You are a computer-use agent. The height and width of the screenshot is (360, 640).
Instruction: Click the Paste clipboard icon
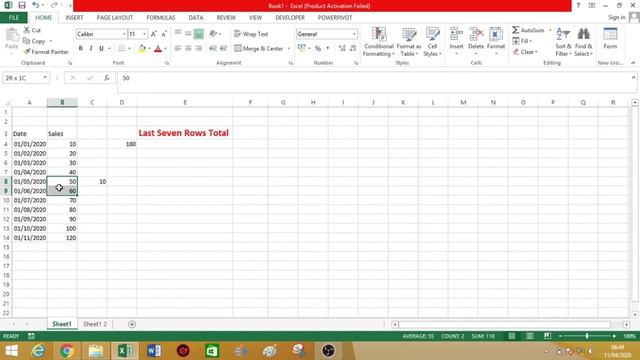point(12,36)
